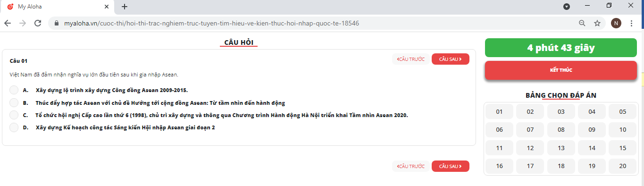Image resolution: width=644 pixels, height=186 pixels.
Task: Select question 16 tile
Action: [499, 166]
